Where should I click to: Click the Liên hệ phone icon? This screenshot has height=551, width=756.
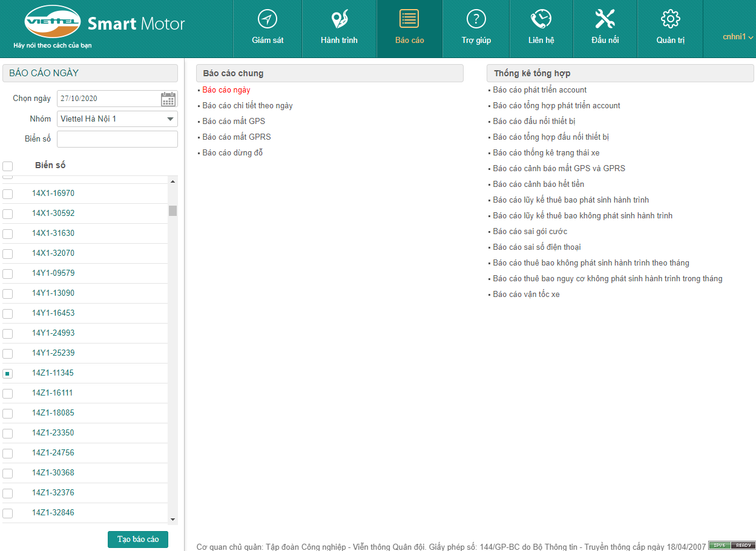pos(541,19)
